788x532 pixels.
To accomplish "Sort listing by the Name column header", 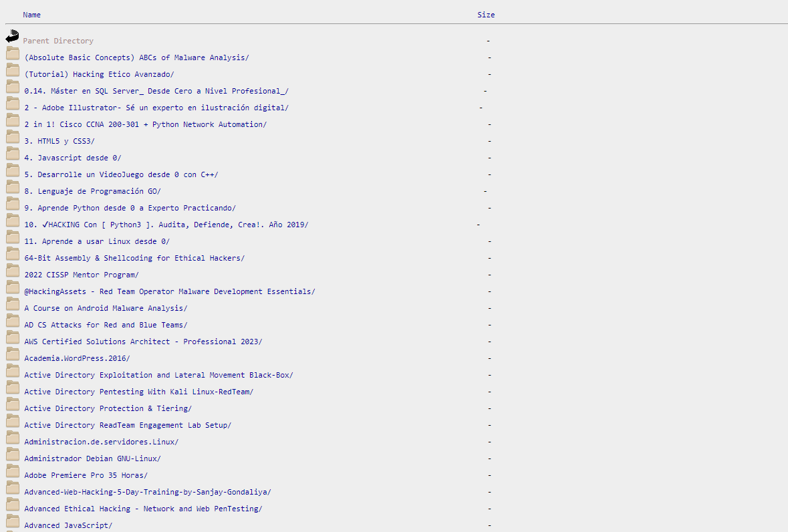I will tap(31, 15).
